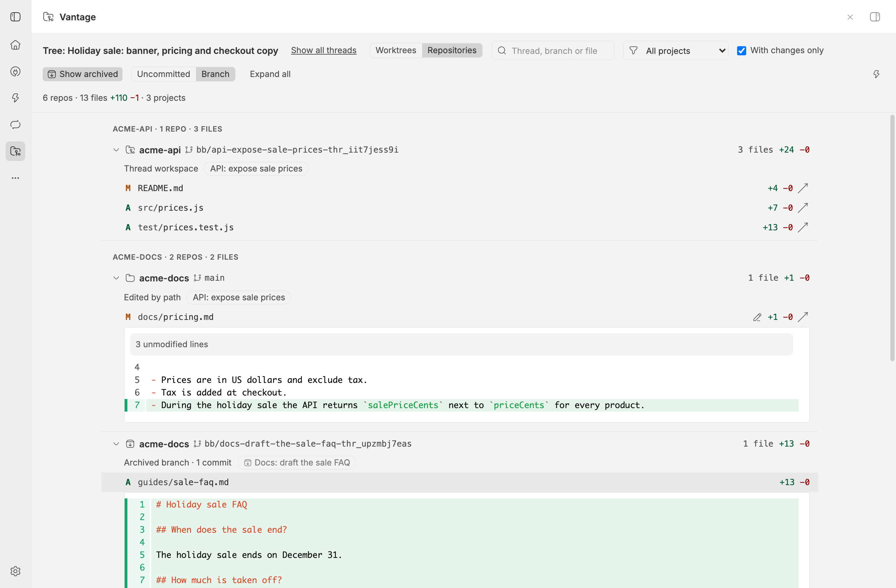The width and height of the screenshot is (896, 588).
Task: Close the Vantage tab
Action: click(850, 17)
